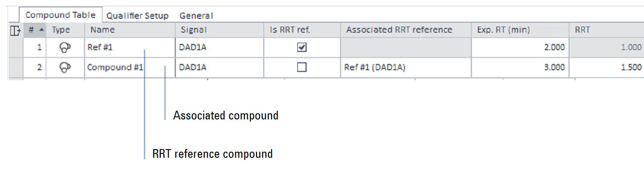Viewport: 644px width, 170px height.
Task: Click the compound type icon for Ref #1
Action: click(x=65, y=48)
